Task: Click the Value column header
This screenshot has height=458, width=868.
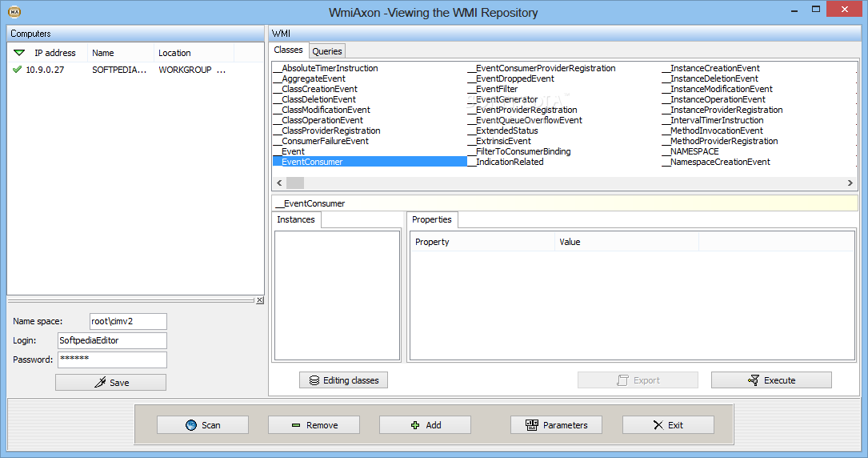Action: (626, 242)
